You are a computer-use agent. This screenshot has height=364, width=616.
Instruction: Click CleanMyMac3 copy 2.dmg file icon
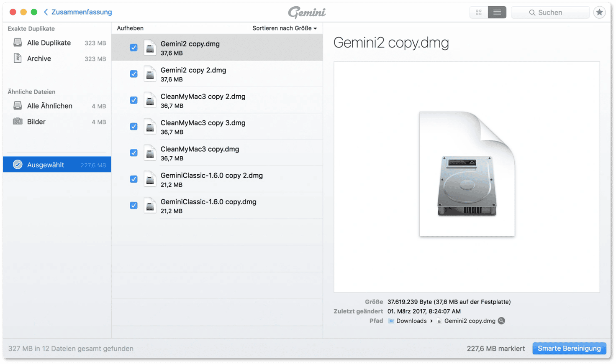pos(150,100)
